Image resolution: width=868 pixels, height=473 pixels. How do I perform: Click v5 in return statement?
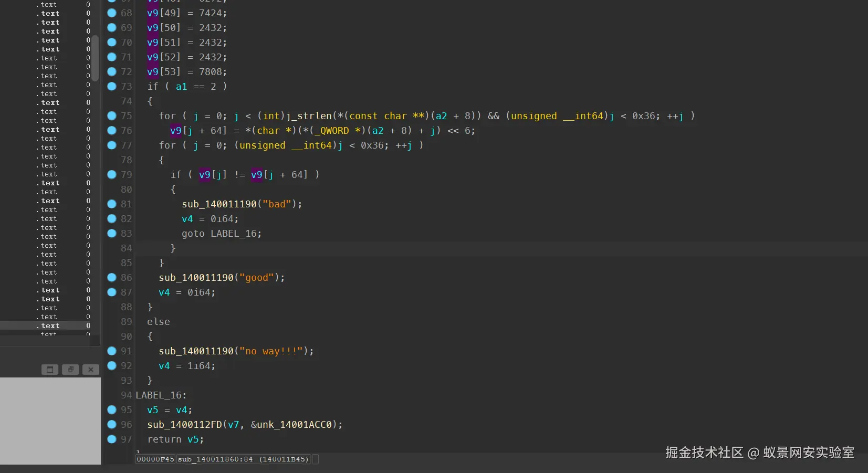tap(193, 439)
